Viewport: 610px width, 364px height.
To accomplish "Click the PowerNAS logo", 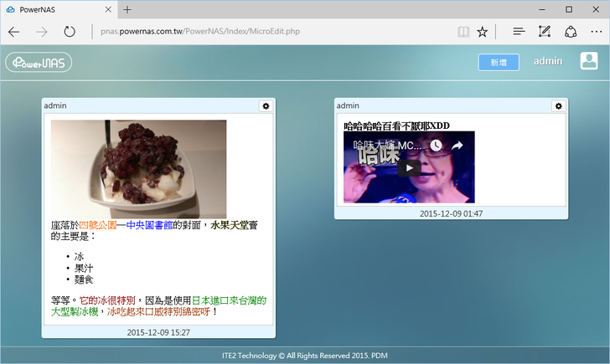I will point(39,63).
